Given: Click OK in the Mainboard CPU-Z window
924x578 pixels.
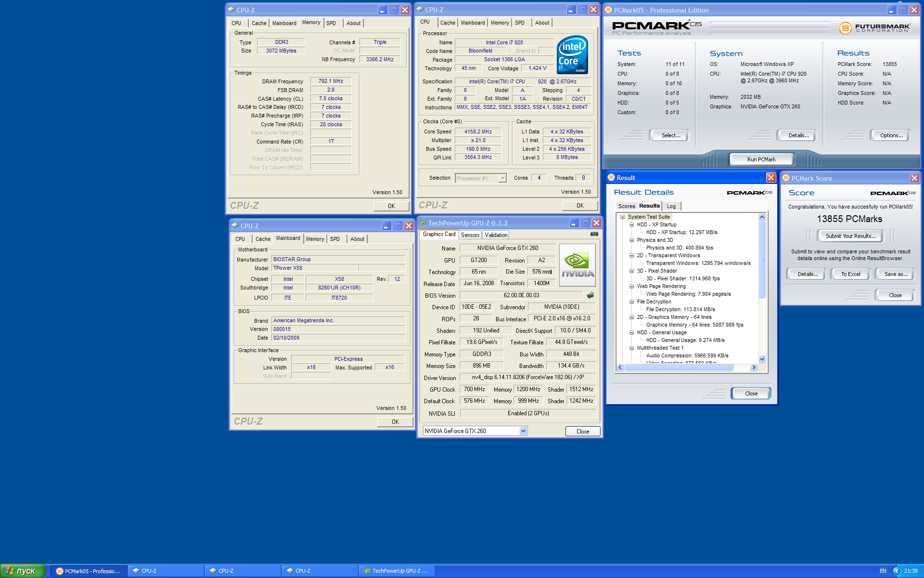Looking at the screenshot, I should point(395,421).
